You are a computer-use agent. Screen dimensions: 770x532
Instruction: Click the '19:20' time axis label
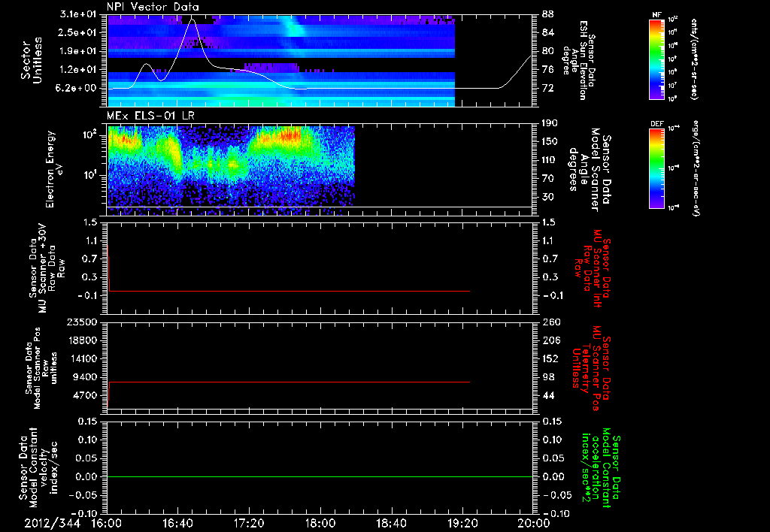(462, 523)
